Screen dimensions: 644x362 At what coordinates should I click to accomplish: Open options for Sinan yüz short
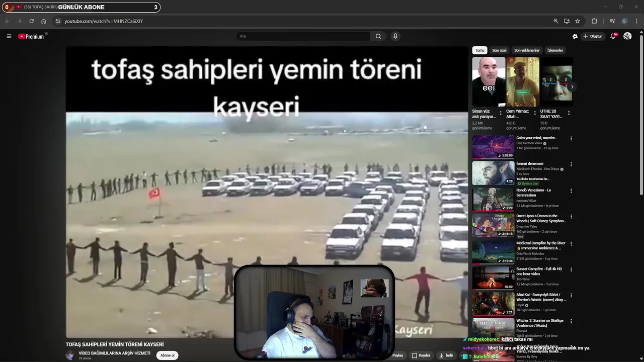(501, 113)
